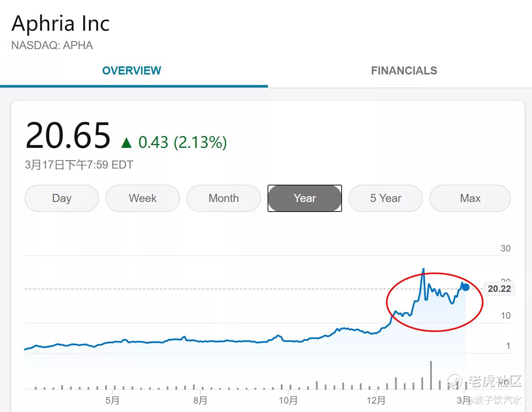
Task: Open the OVERVIEW tab
Action: tap(132, 71)
